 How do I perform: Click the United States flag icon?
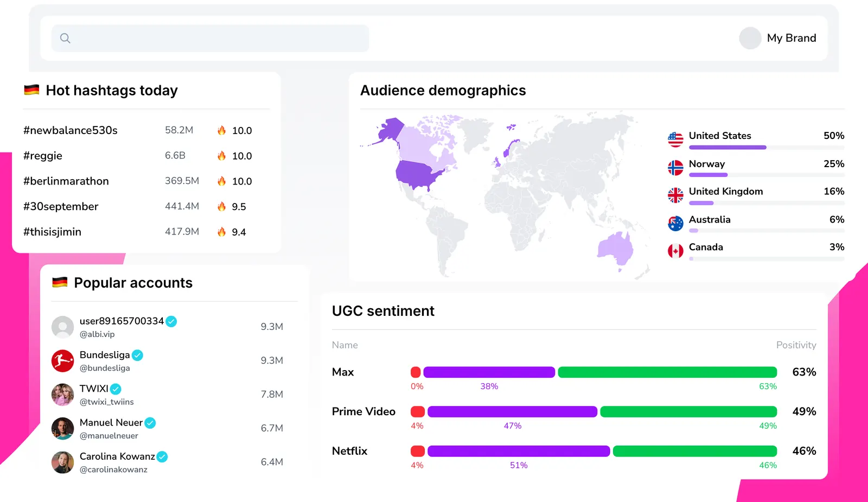675,140
